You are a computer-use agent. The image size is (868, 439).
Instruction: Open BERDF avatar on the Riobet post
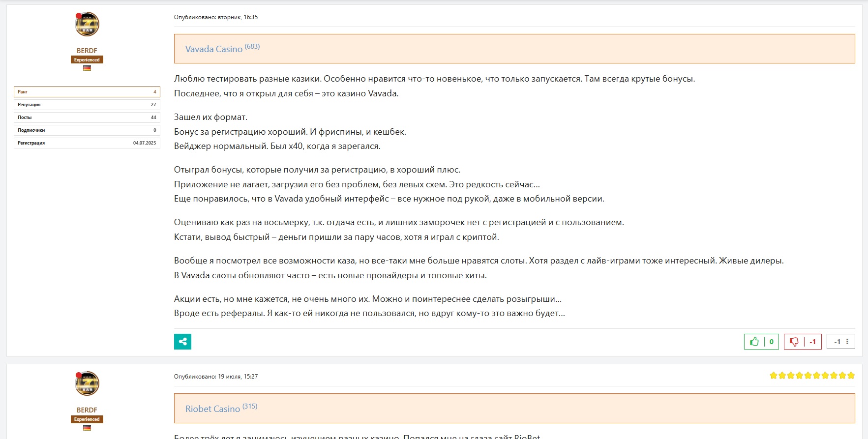coord(87,383)
